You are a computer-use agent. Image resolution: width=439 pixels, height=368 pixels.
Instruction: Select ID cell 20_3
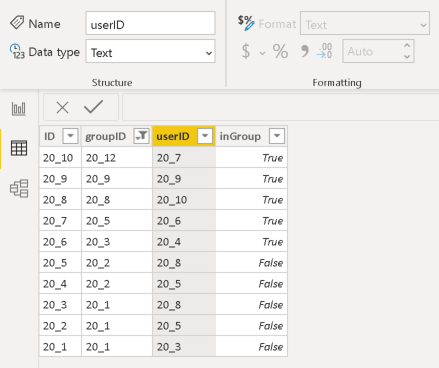click(60, 305)
